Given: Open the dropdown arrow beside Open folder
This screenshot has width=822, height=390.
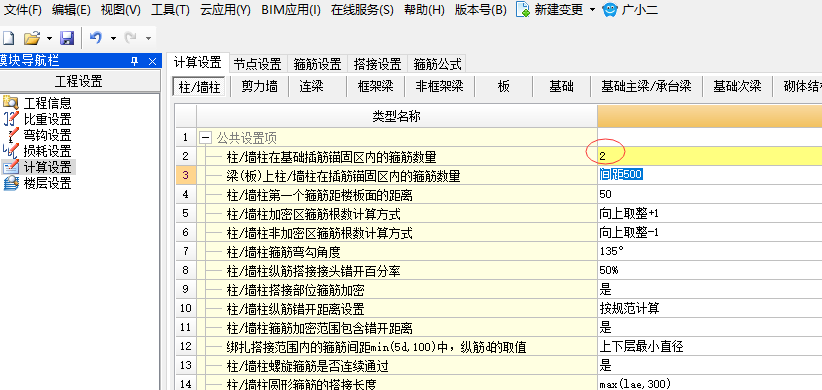Looking at the screenshot, I should [x=49, y=38].
